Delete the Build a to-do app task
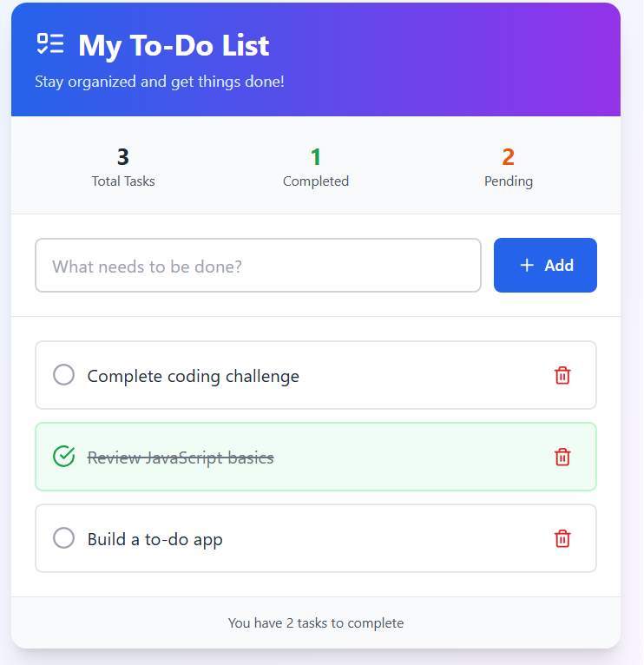 (562, 538)
